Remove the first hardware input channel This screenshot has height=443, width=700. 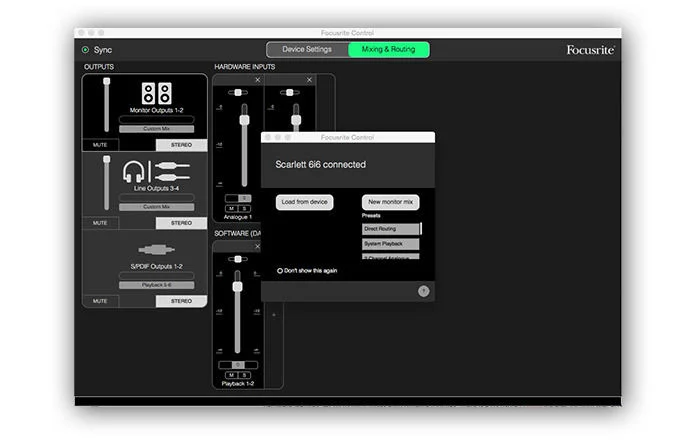(257, 80)
